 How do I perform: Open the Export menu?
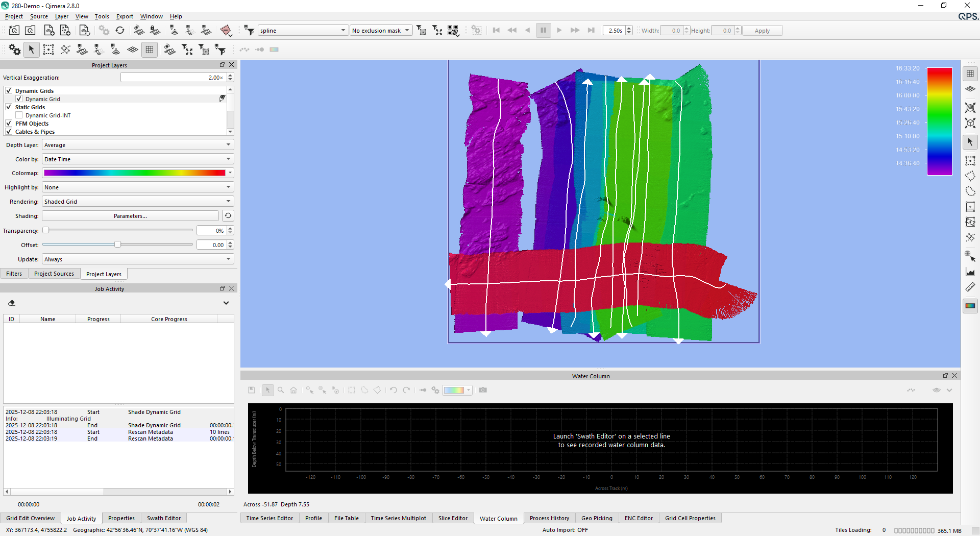point(125,16)
